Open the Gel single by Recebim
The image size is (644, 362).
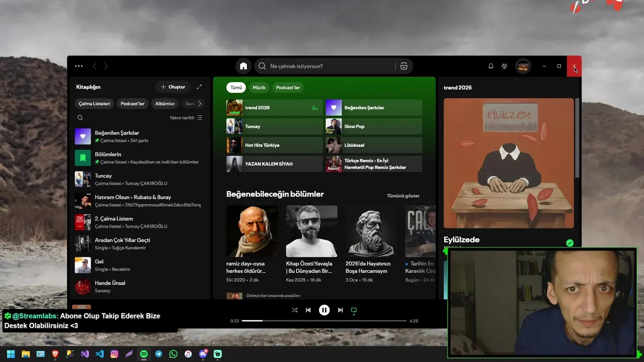139,265
